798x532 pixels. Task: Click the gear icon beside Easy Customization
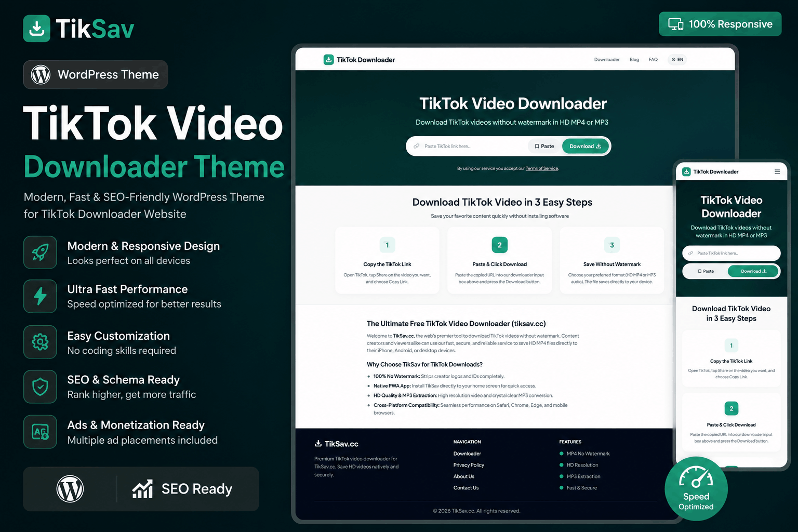pyautogui.click(x=40, y=342)
